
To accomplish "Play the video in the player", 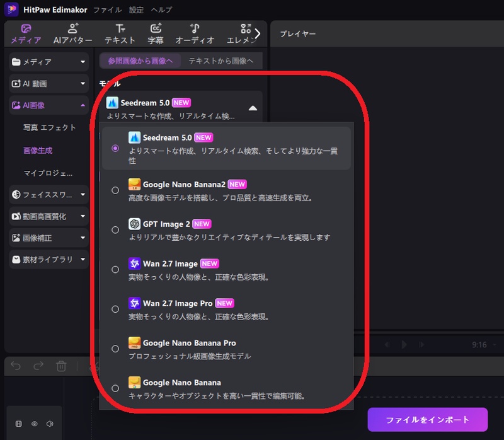I will click(x=404, y=344).
